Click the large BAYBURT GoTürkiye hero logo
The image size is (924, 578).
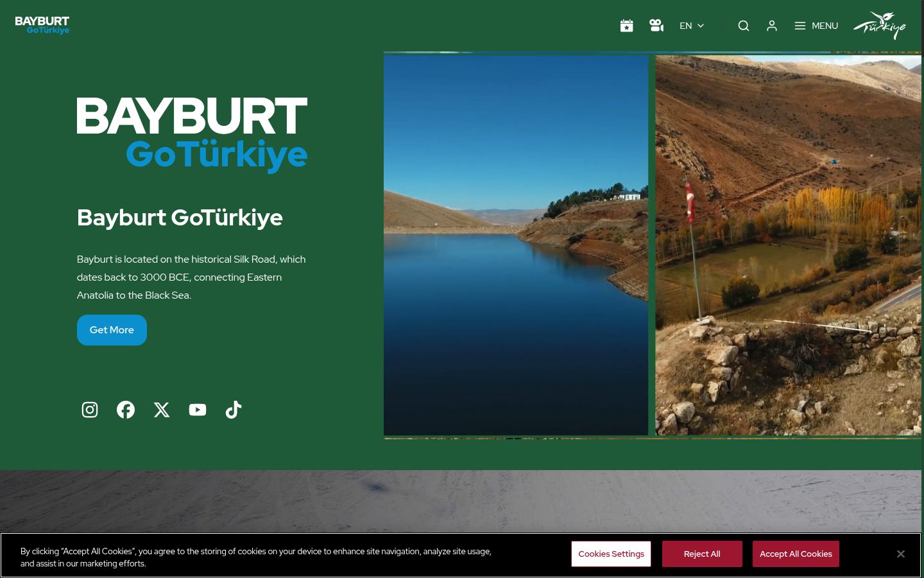click(x=192, y=135)
